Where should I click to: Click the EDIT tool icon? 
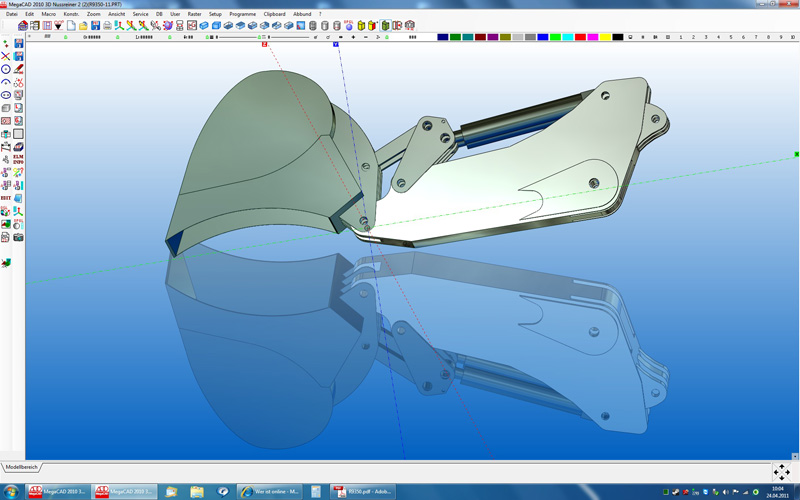point(6,198)
